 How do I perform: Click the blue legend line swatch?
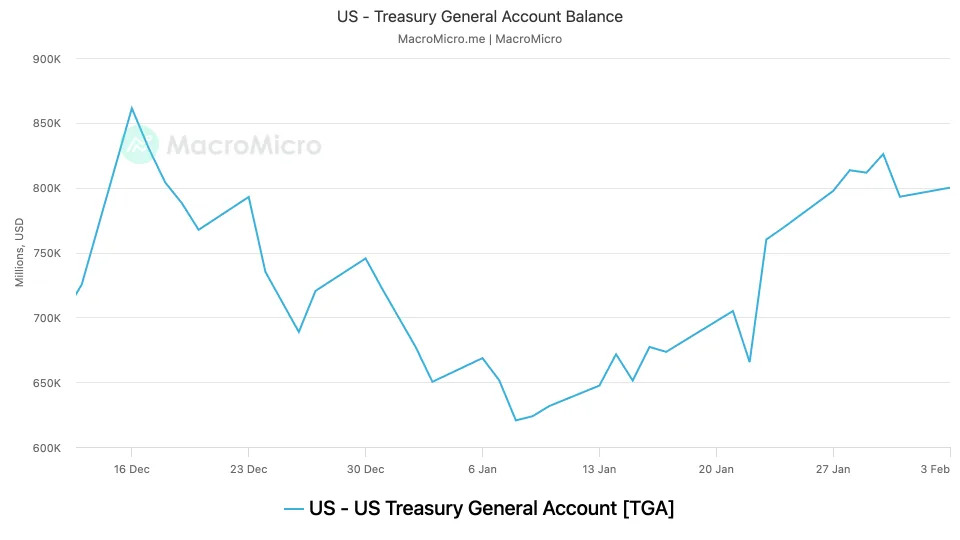[294, 509]
